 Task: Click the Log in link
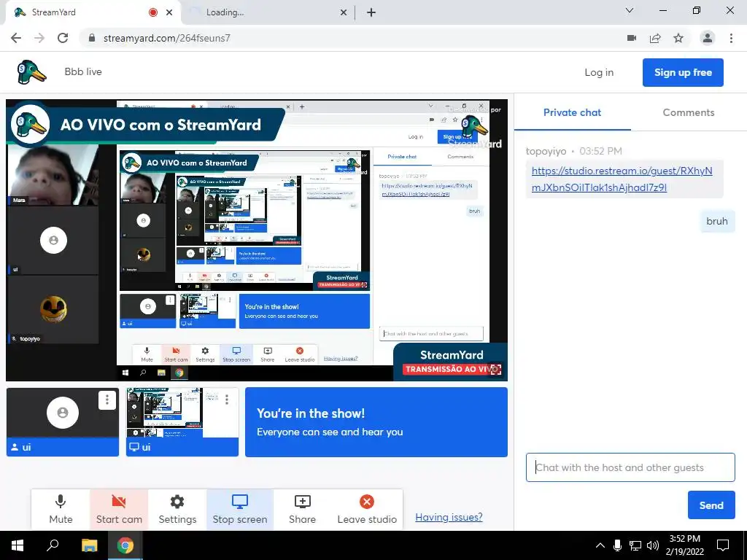599,72
